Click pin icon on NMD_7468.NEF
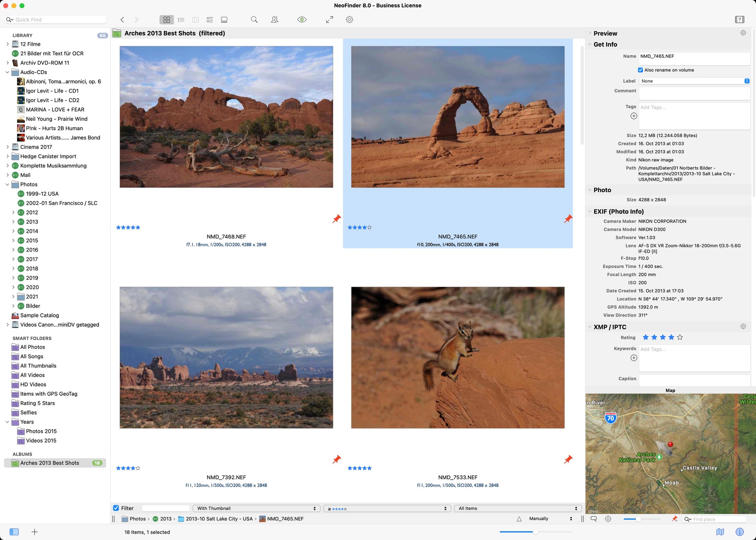 (x=337, y=219)
